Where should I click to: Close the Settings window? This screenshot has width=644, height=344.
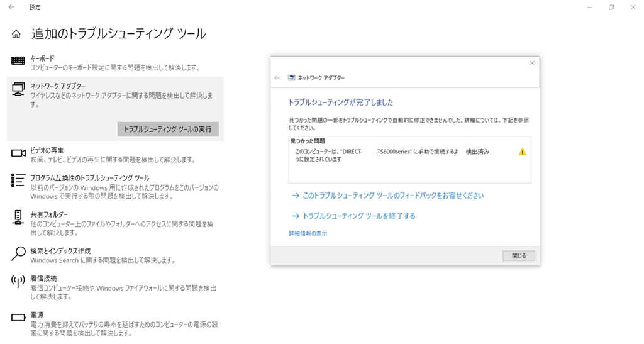point(633,8)
